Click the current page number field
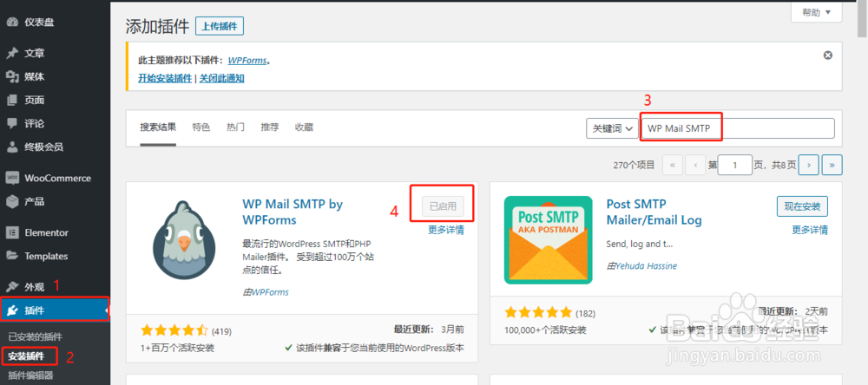Image resolution: width=868 pixels, height=385 pixels. [734, 165]
